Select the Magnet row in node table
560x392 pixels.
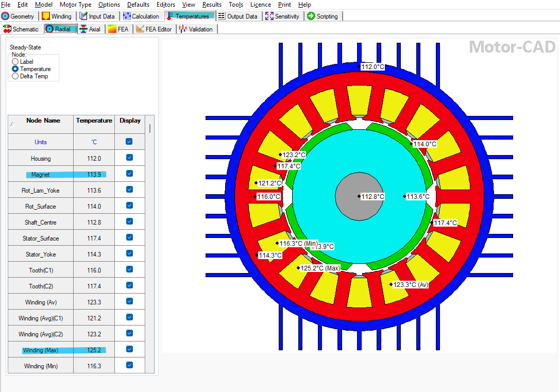click(76, 174)
